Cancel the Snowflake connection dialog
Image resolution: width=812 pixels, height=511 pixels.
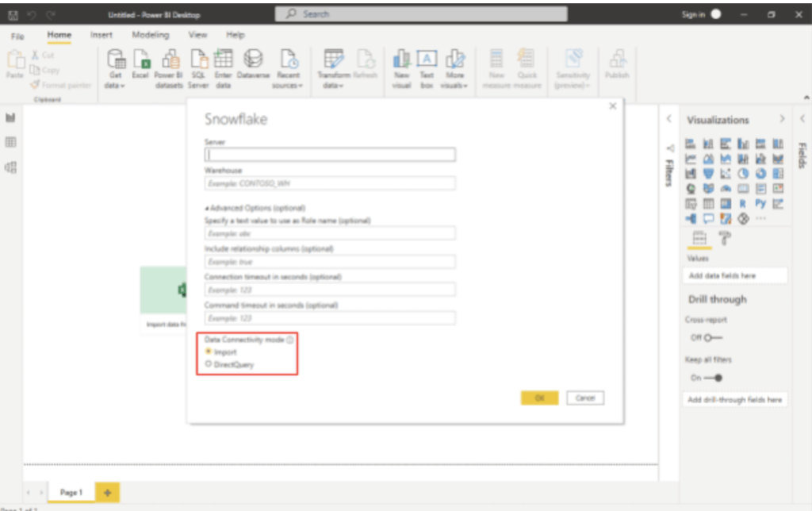[584, 398]
